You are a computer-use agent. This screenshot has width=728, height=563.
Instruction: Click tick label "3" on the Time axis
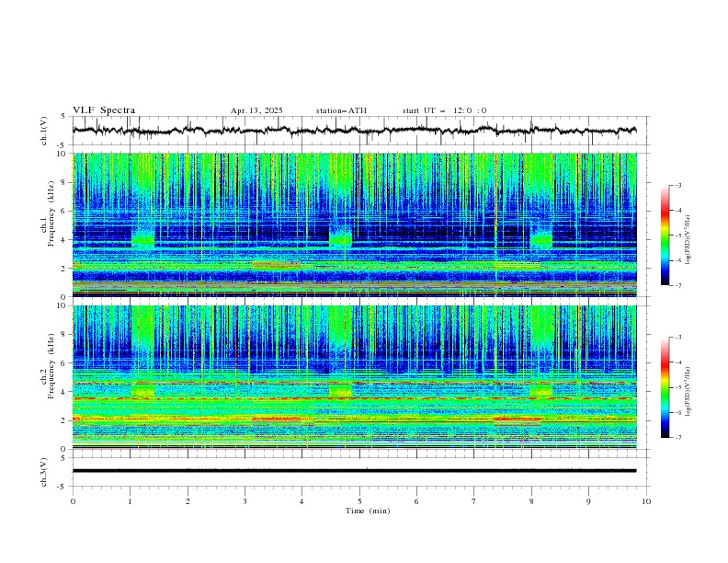[x=245, y=501]
